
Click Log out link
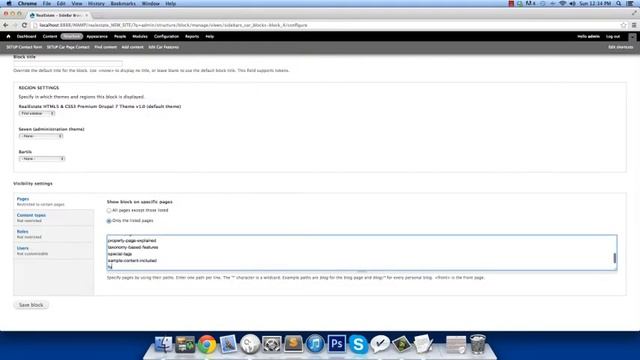coord(613,36)
